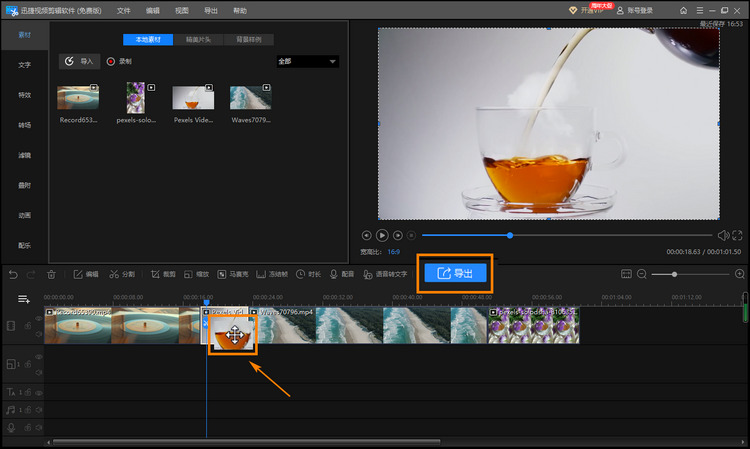Stop preview playback

point(411,235)
